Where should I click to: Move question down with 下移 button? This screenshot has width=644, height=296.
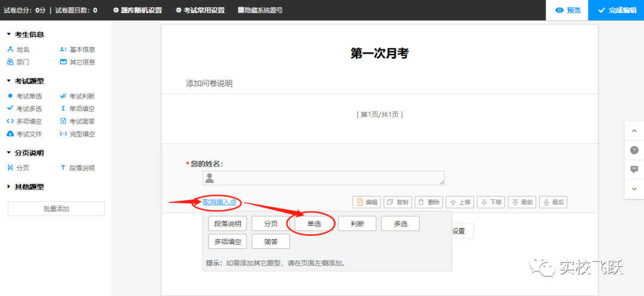[x=491, y=202]
